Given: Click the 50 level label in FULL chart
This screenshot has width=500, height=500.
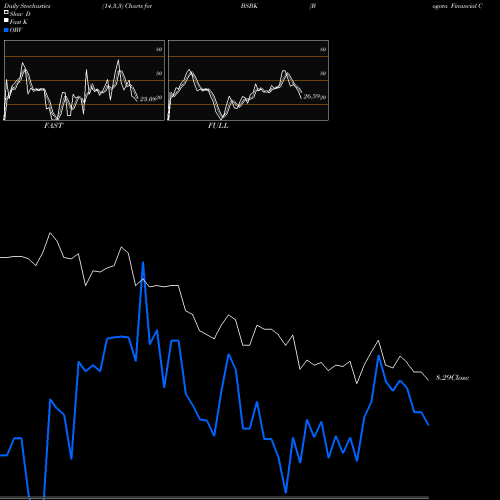Looking at the screenshot, I should 323,73.
